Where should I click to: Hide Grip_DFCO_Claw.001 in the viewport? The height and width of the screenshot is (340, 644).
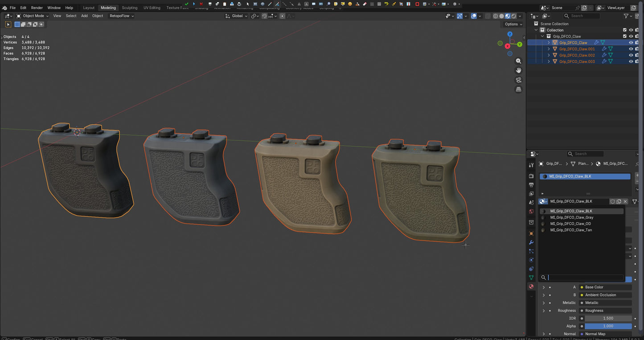631,49
